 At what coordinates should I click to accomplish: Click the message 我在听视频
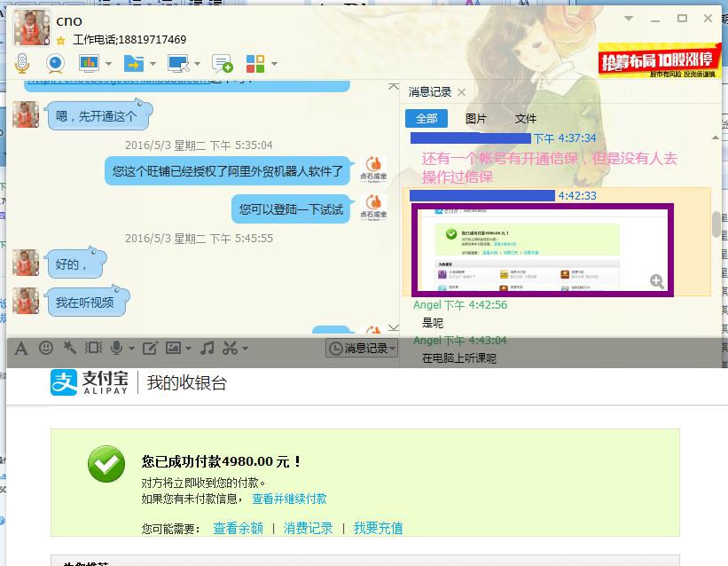(x=87, y=301)
